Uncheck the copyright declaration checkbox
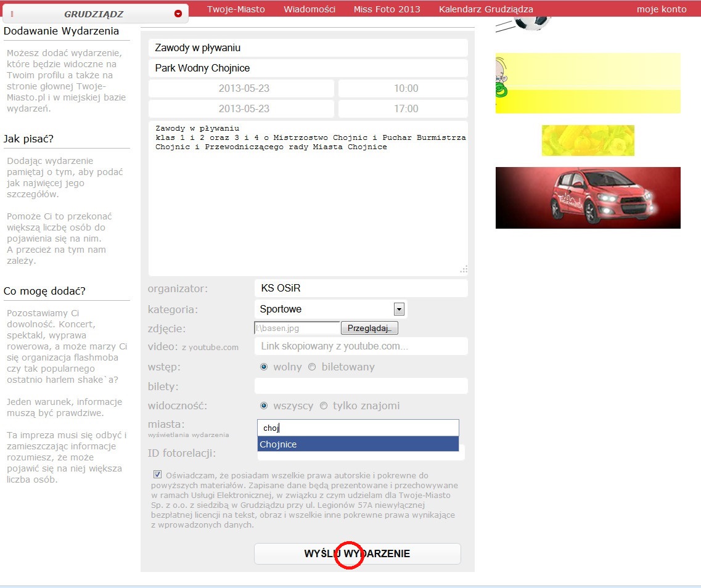The height and width of the screenshot is (588, 701). (x=158, y=475)
